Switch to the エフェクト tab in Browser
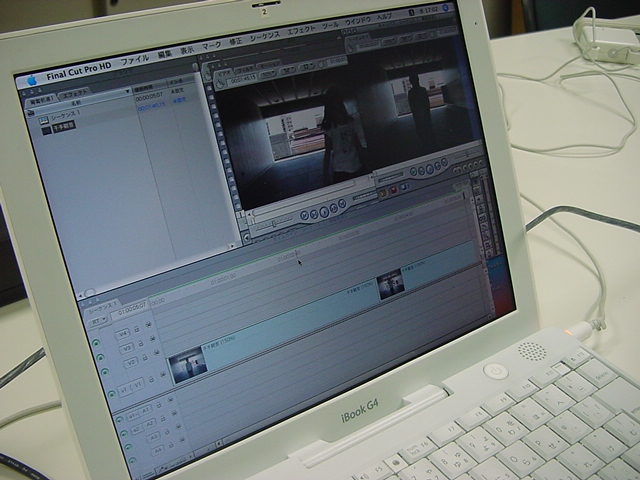The height and width of the screenshot is (480, 640). coord(73,94)
